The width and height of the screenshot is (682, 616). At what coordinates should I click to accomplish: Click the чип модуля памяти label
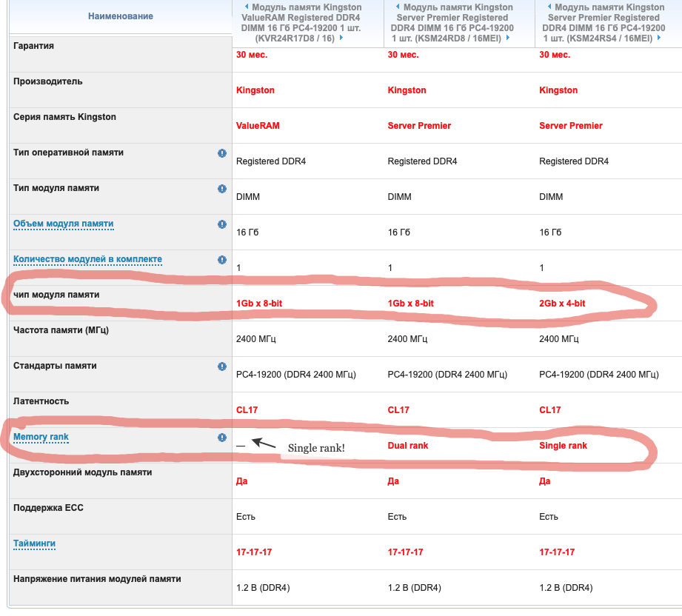56,295
